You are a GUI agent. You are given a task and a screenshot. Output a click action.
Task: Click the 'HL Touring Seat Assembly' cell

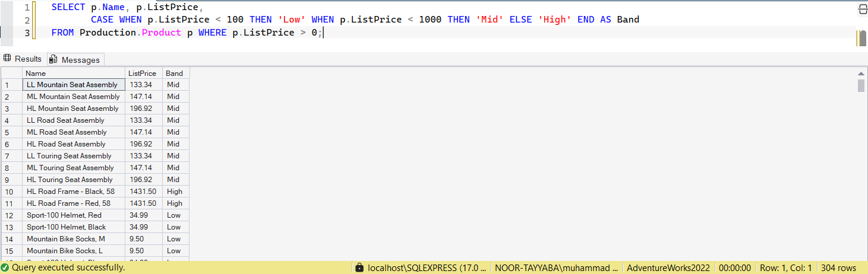74,180
